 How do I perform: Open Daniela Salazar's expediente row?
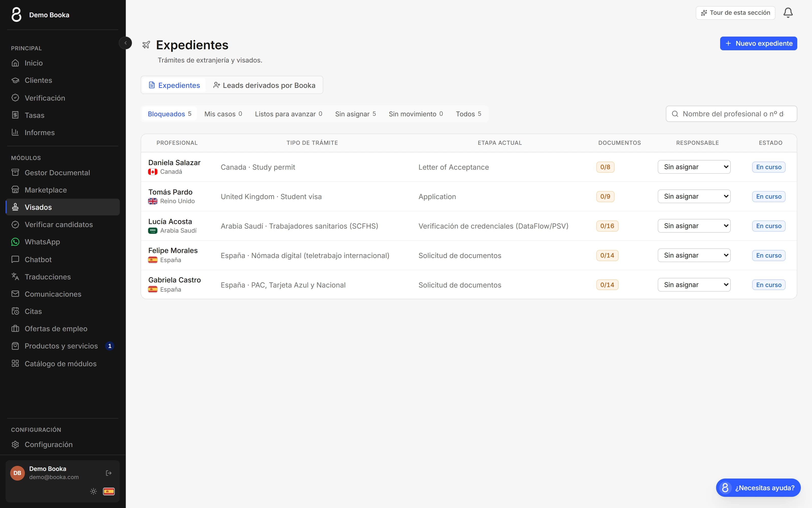click(469, 167)
